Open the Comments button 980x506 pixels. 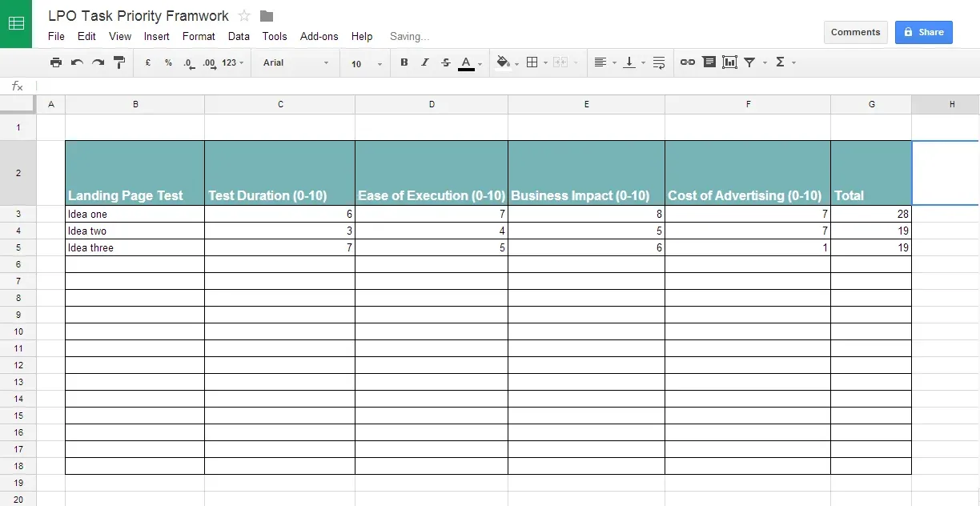(x=855, y=32)
